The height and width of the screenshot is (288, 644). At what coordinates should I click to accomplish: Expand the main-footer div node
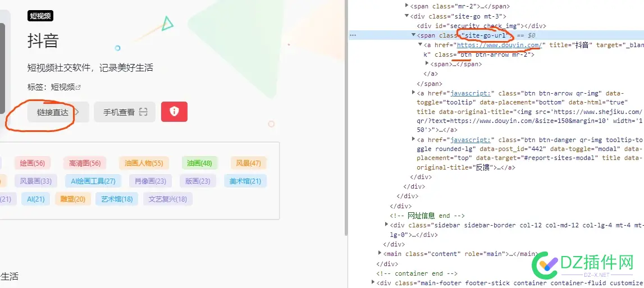click(x=373, y=282)
